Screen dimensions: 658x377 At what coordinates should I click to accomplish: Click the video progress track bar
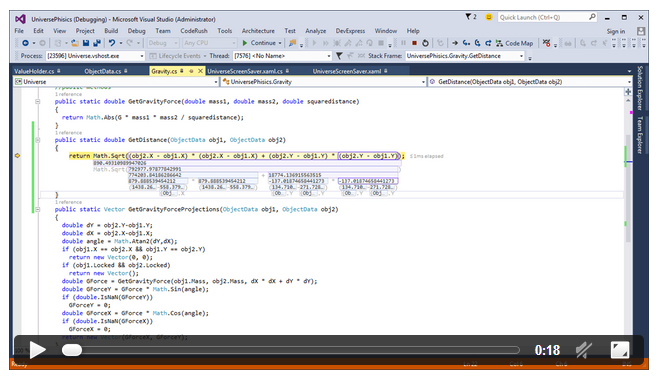[290, 350]
